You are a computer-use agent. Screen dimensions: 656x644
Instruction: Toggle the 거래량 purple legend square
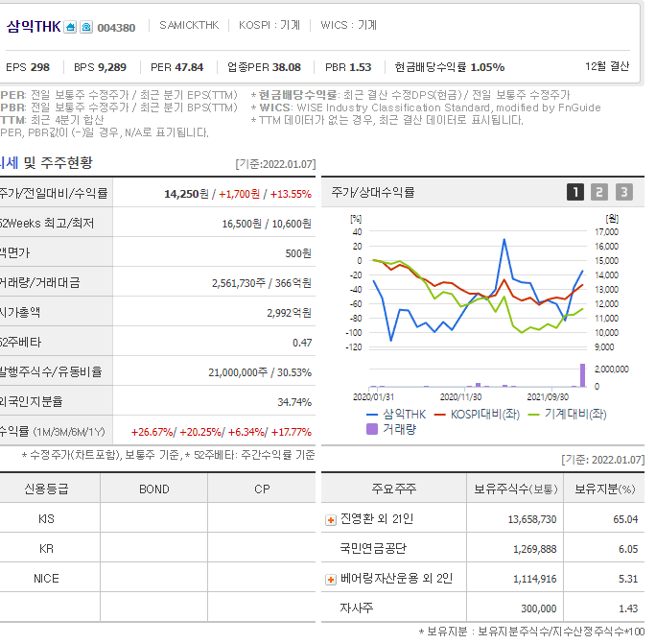point(391,429)
